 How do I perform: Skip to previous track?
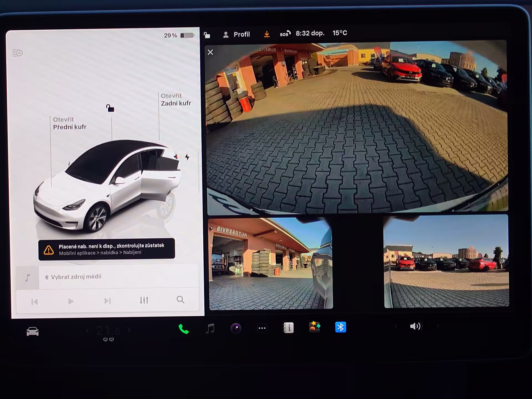point(35,301)
